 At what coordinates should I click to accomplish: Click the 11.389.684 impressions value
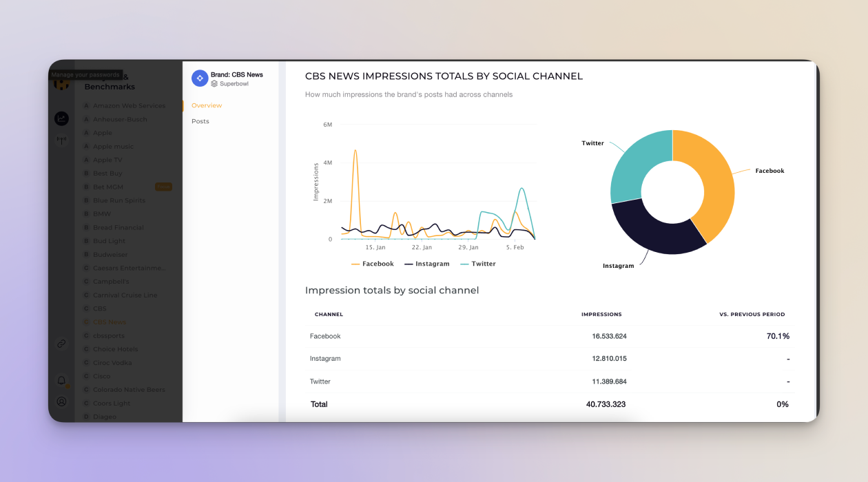609,381
